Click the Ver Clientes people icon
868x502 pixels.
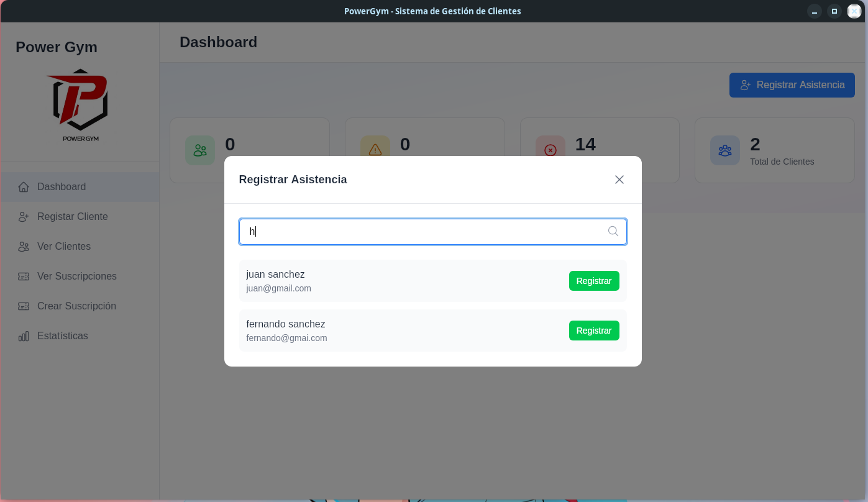(x=24, y=247)
